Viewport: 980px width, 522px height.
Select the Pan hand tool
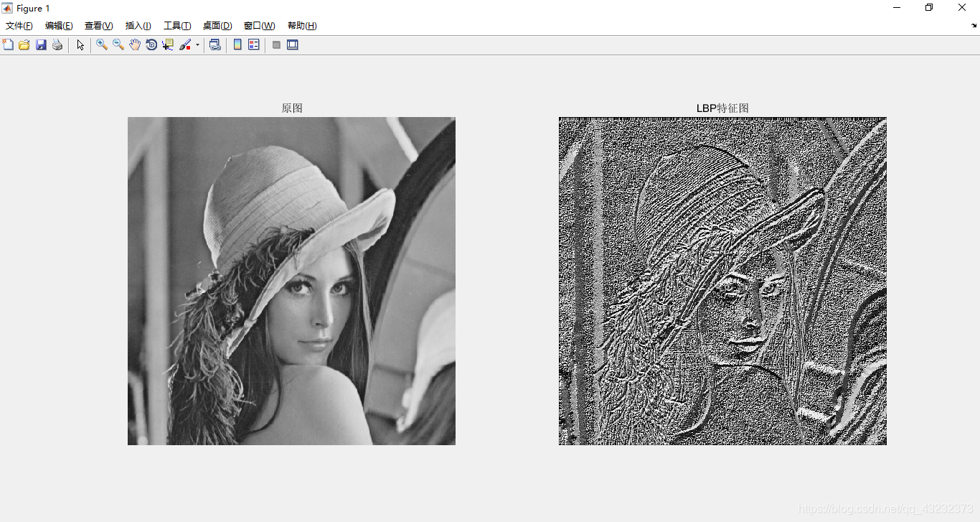coord(135,45)
